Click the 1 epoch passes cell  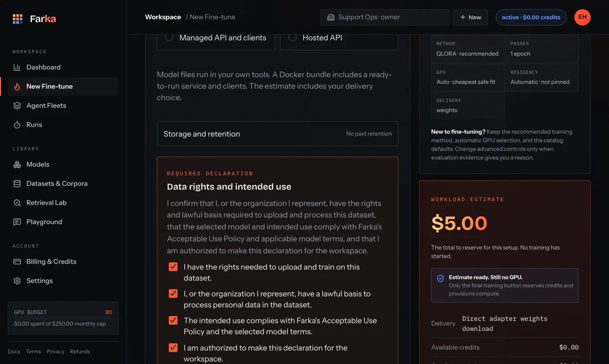tap(541, 49)
